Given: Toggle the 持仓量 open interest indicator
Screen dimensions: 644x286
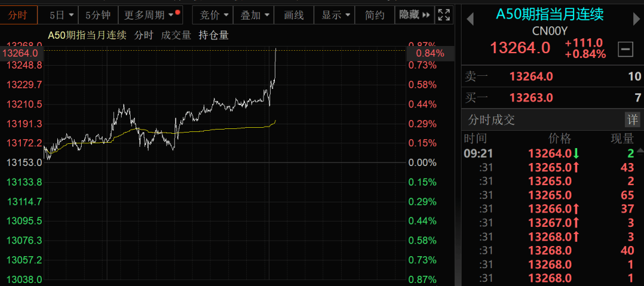Looking at the screenshot, I should point(213,35).
